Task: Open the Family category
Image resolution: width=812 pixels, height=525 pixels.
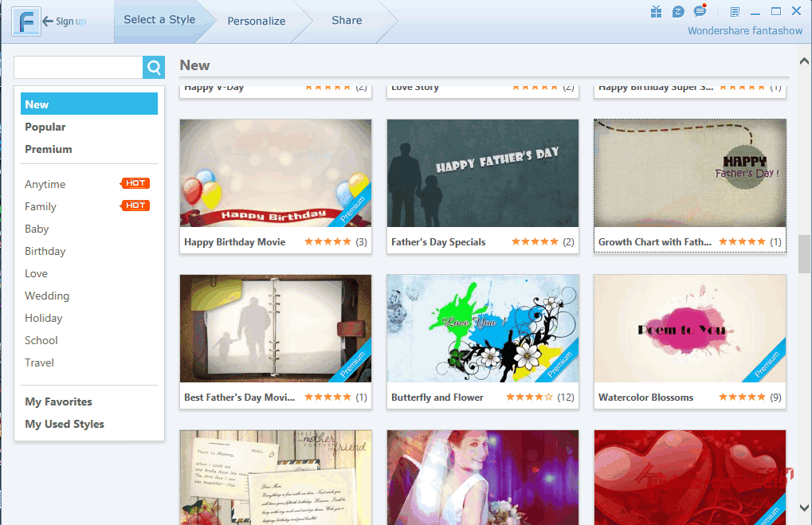Action: click(x=41, y=206)
